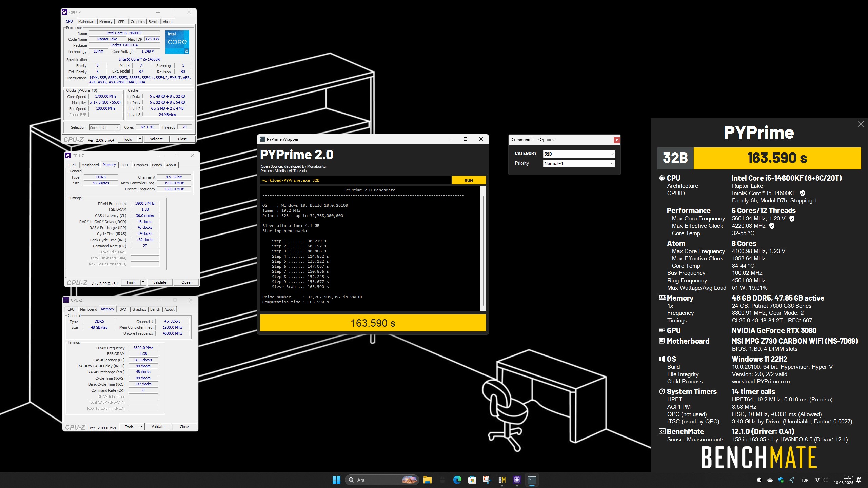868x488 pixels.
Task: Close the Command Line Options panel with red X
Action: coord(617,140)
